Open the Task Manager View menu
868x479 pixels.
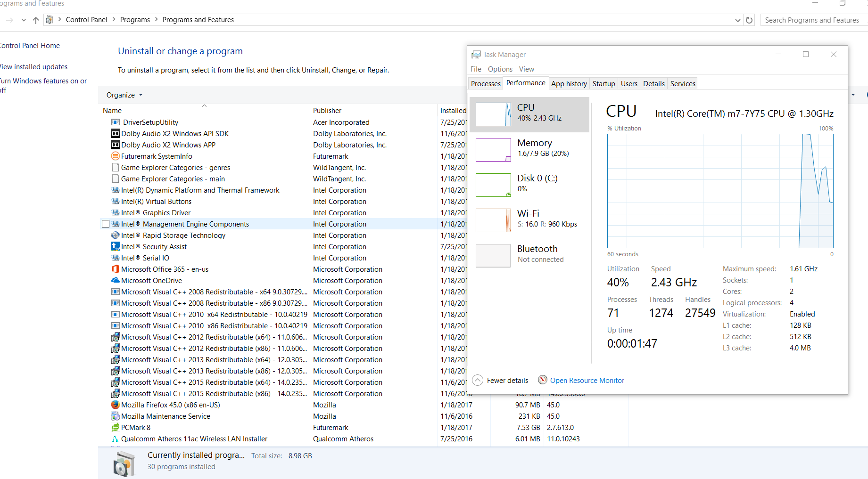point(527,69)
